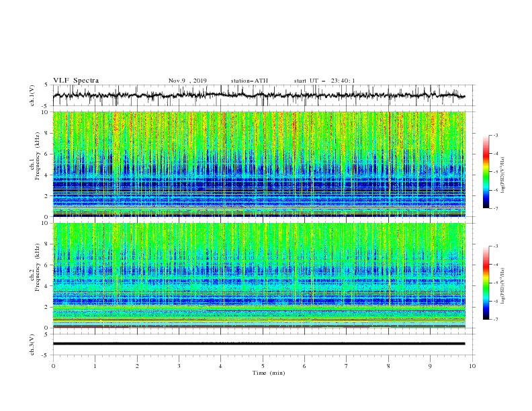This screenshot has width=532, height=411.
Task: Click the "station=ATH" label
Action: pyautogui.click(x=249, y=81)
